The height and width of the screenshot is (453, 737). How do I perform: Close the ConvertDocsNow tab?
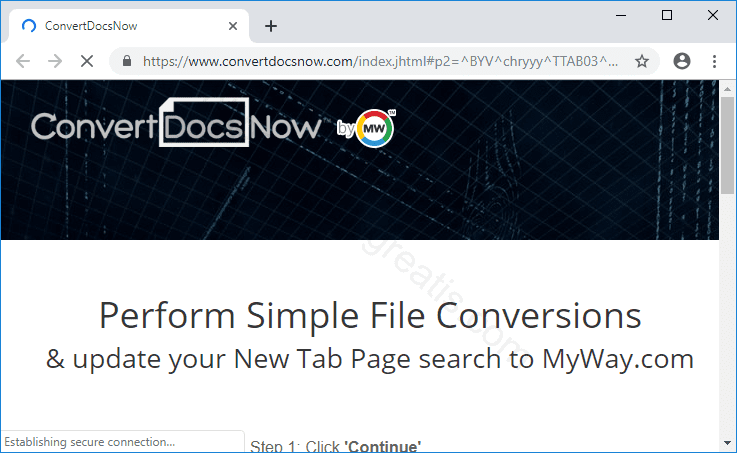[234, 26]
